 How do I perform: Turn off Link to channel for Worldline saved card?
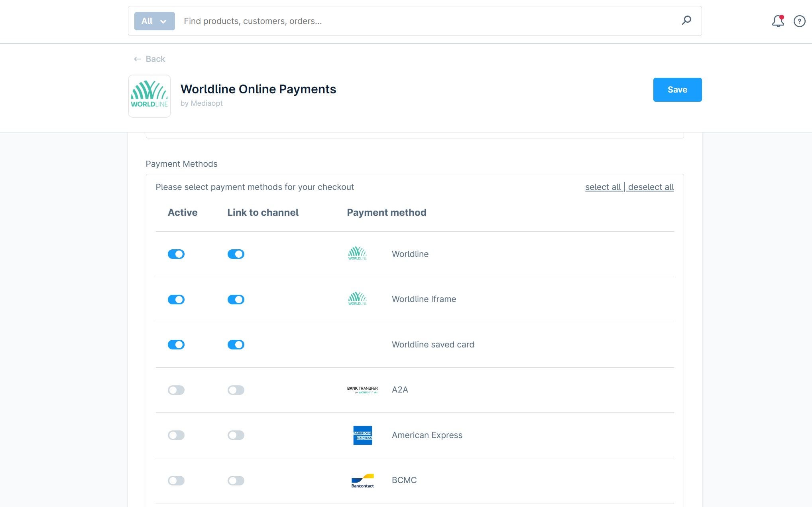pos(236,345)
